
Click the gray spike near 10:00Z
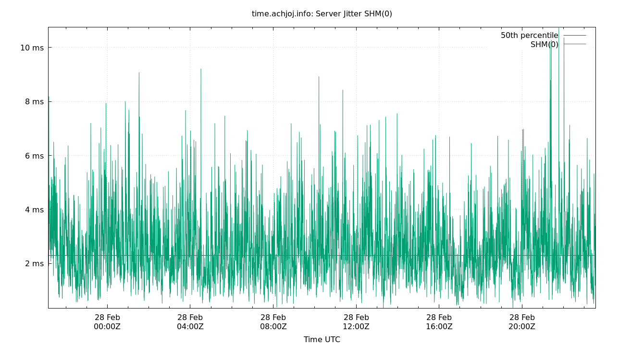tap(318, 77)
